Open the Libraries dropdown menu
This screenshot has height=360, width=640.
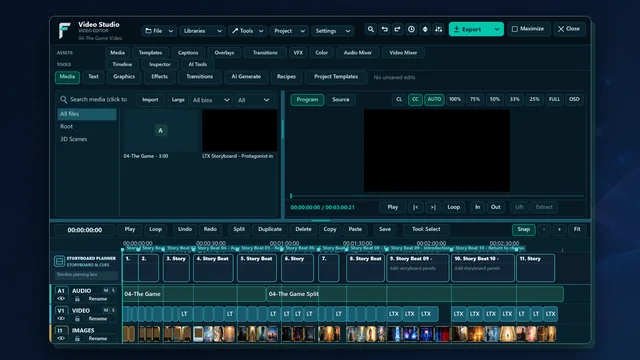coord(202,31)
